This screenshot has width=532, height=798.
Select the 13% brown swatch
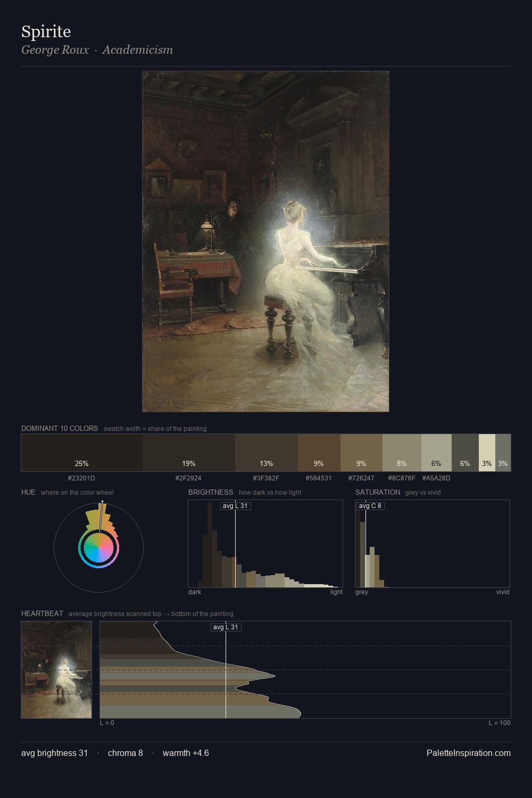(267, 453)
